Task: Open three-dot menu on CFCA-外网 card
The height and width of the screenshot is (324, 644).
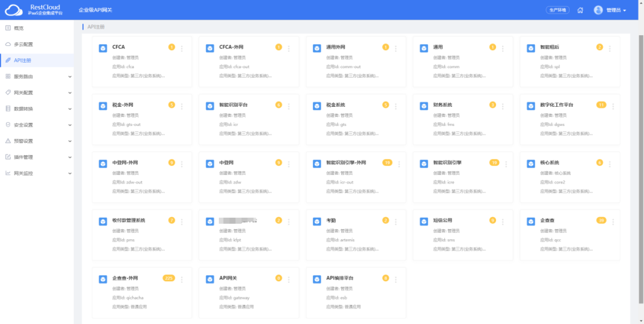Action: click(289, 48)
